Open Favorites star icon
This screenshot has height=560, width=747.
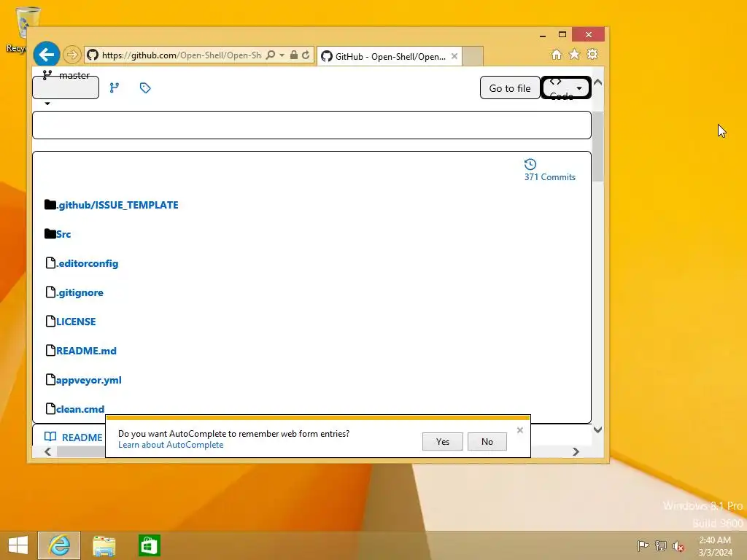[575, 54]
